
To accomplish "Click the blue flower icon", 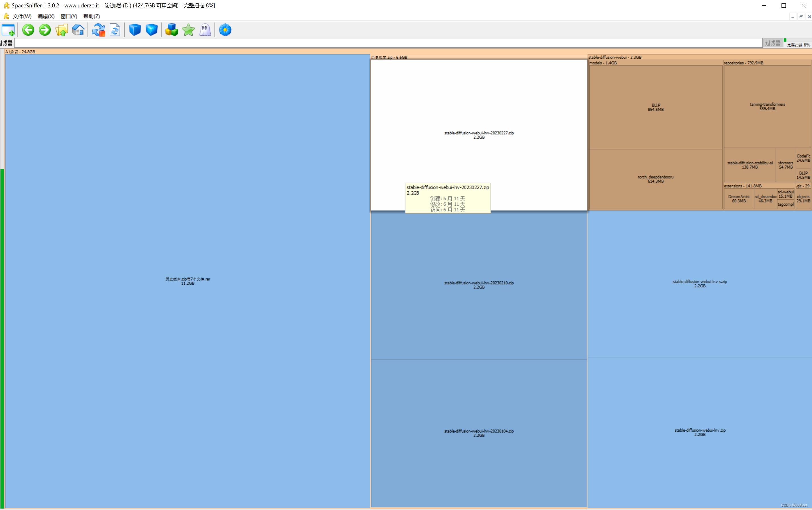I will tap(225, 30).
